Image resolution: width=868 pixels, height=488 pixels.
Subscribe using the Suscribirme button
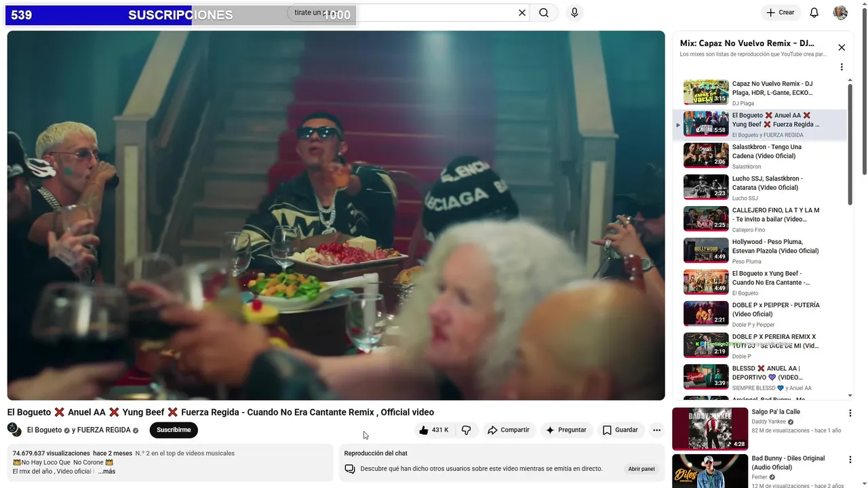[174, 430]
